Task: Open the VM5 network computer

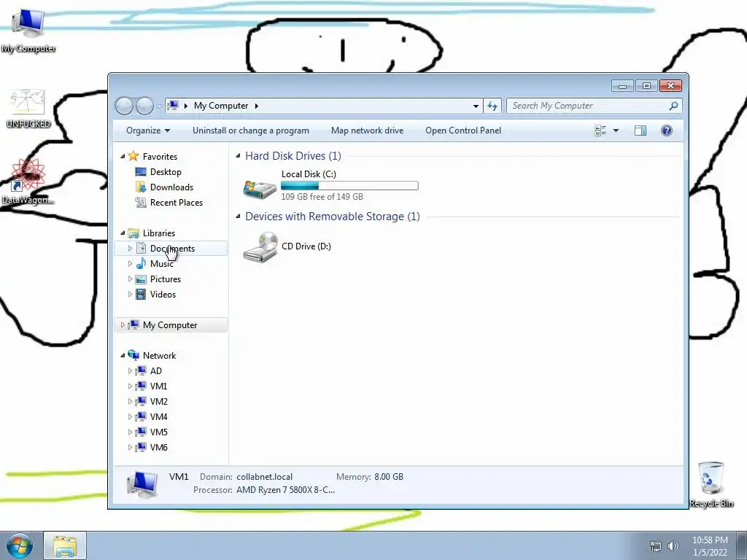Action: coord(158,432)
